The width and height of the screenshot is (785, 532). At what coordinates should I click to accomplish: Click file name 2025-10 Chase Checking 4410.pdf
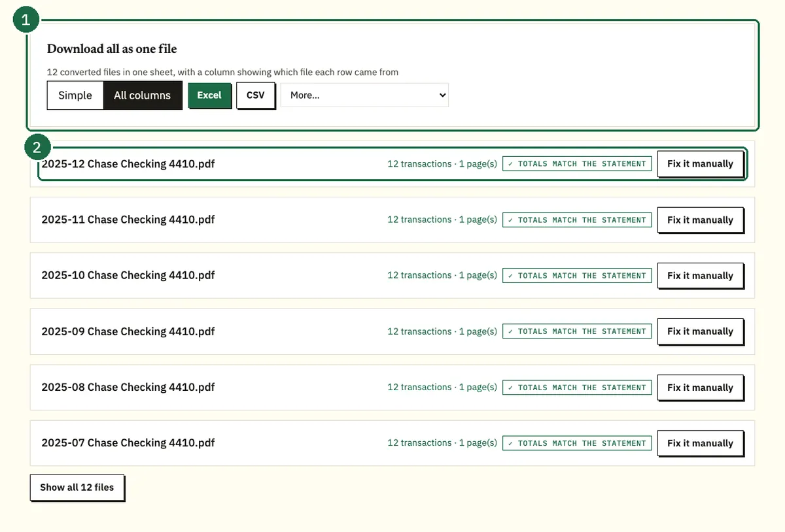point(128,275)
